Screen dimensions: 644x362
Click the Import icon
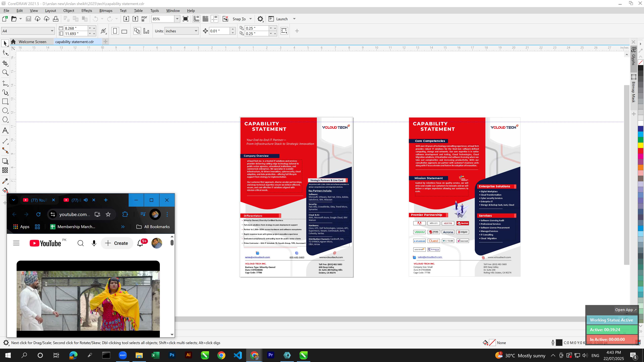coord(126,19)
